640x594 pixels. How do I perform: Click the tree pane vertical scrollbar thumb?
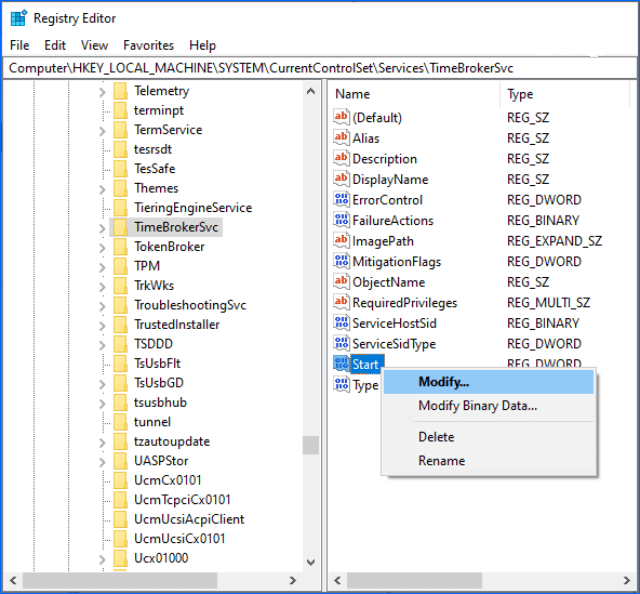pyautogui.click(x=311, y=445)
